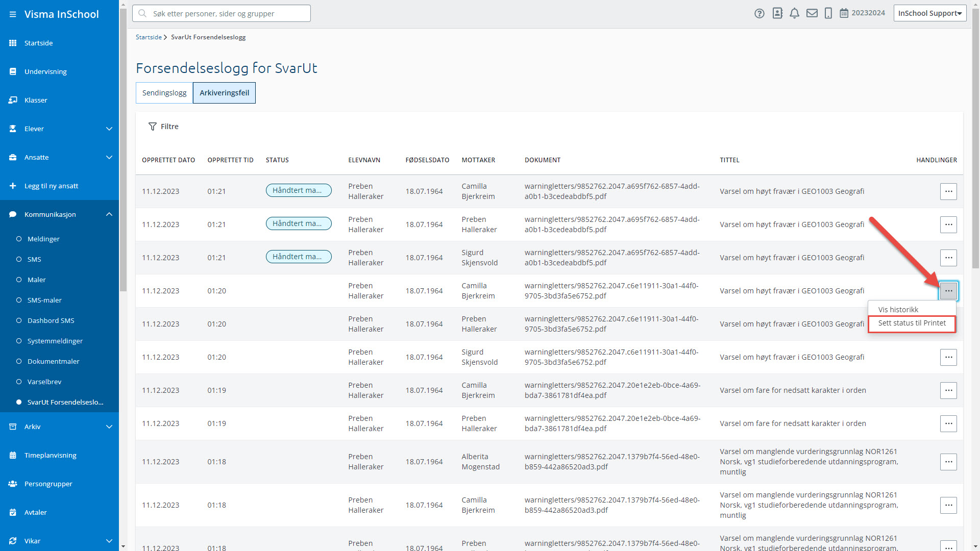The image size is (980, 551).
Task: Click the sidebar scroll down arrow
Action: [x=123, y=546]
